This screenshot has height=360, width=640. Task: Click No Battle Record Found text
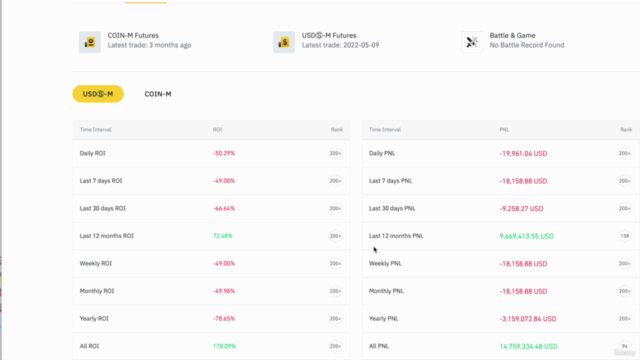527,45
